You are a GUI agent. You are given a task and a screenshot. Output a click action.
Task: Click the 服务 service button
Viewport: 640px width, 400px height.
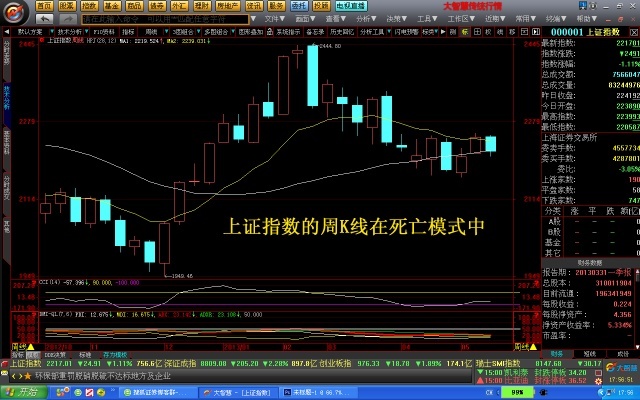[x=276, y=6]
